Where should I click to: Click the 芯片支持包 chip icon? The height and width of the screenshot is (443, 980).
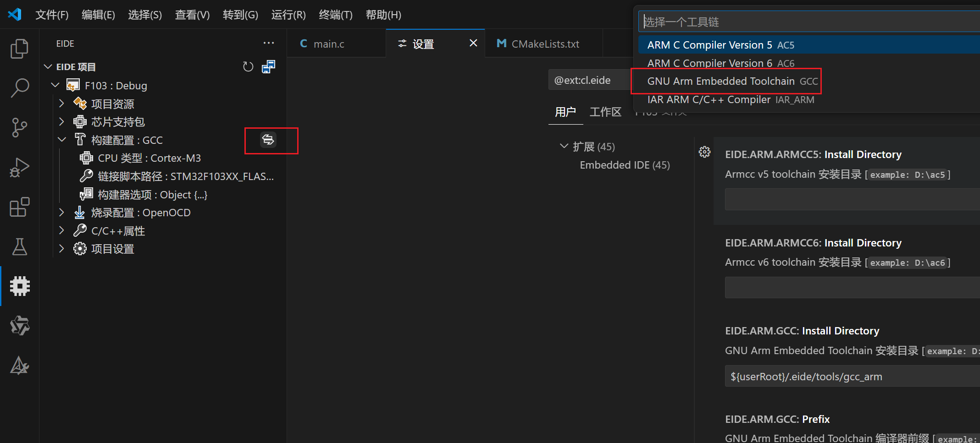(80, 121)
